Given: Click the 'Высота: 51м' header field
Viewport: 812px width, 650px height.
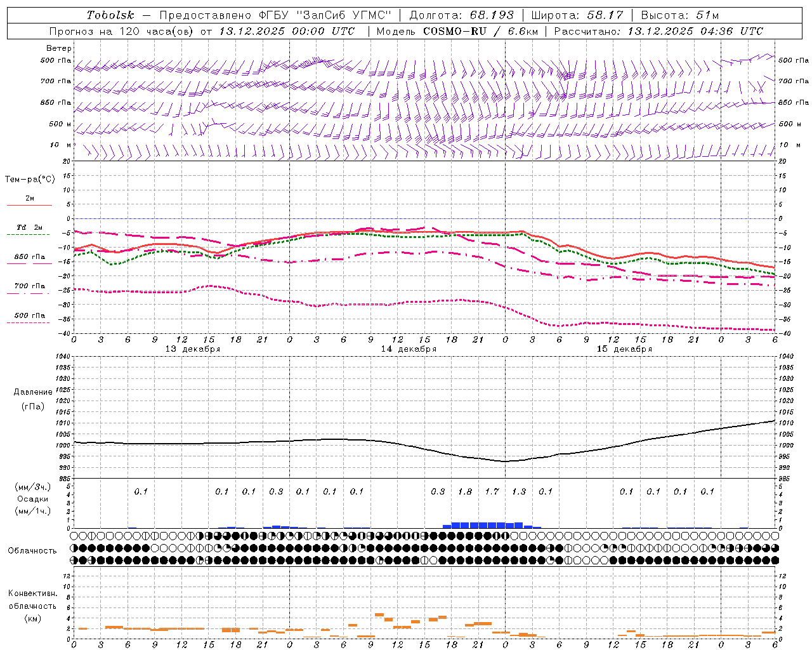Looking at the screenshot, I should (679, 15).
